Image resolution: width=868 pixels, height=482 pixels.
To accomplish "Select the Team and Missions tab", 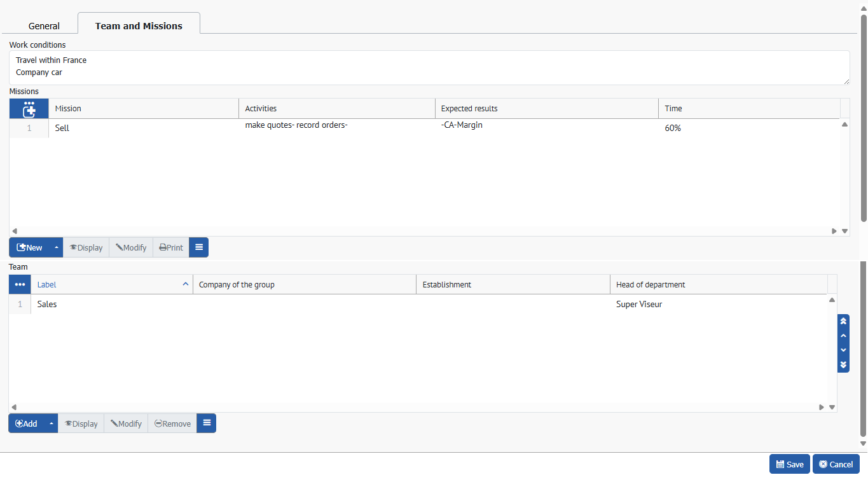I will [x=139, y=26].
